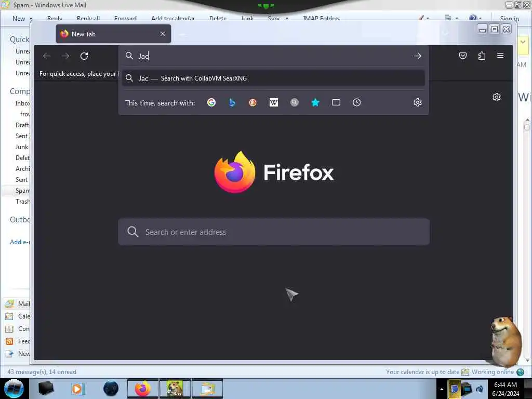This screenshot has width=532, height=399.
Task: Select the Drafts folder in Live Mail
Action: click(x=22, y=125)
